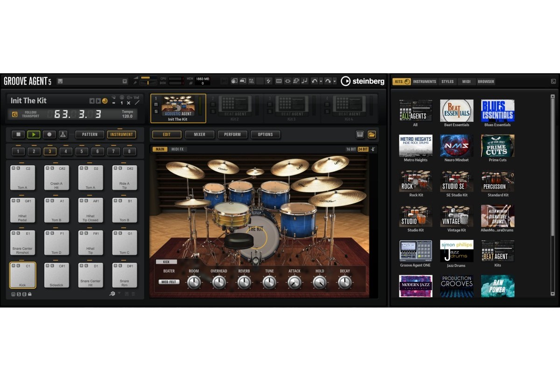Viewport: 560px width, 392px height.
Task: Open the MED FELT beater selector
Action: pos(169,282)
